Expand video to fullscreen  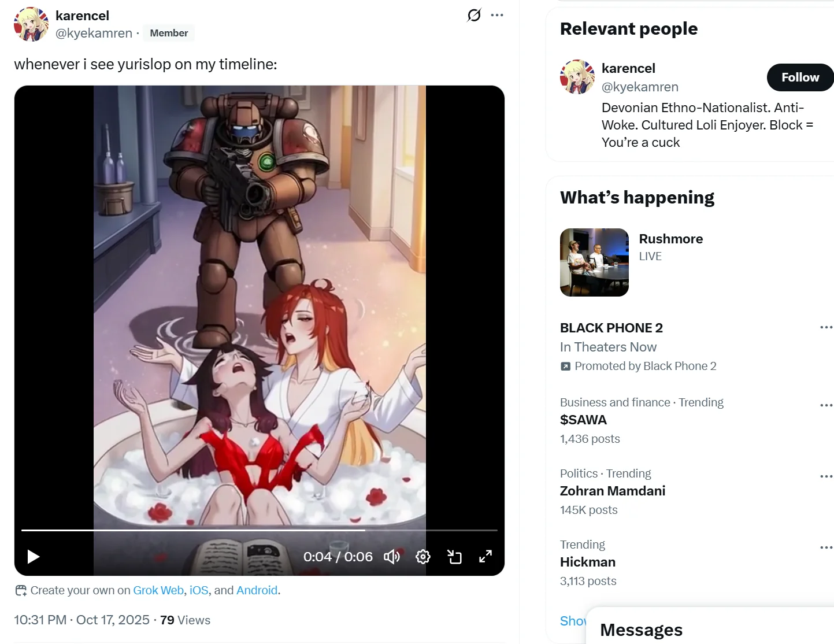coord(485,557)
